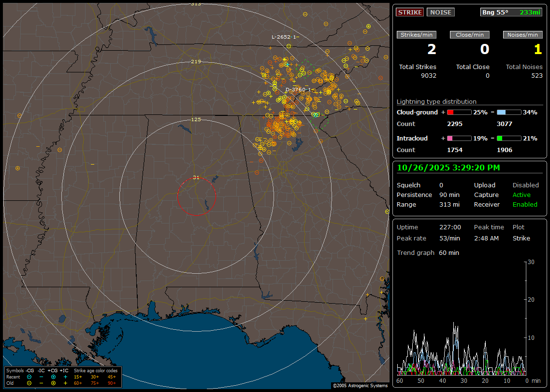Click the 90+ strike age color code
The width and height of the screenshot is (550, 392).
[112, 383]
